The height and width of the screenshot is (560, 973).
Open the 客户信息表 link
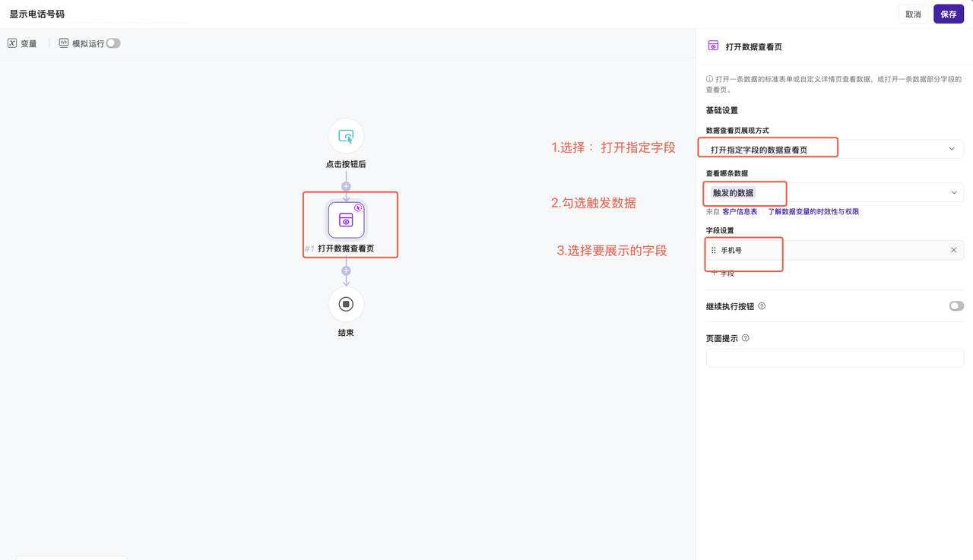coord(739,212)
